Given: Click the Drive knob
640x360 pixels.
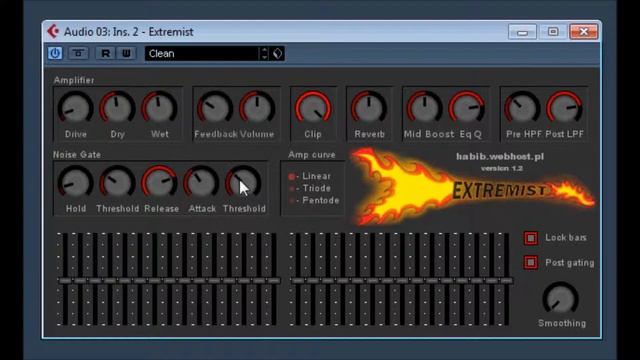Looking at the screenshot, I should (76, 108).
